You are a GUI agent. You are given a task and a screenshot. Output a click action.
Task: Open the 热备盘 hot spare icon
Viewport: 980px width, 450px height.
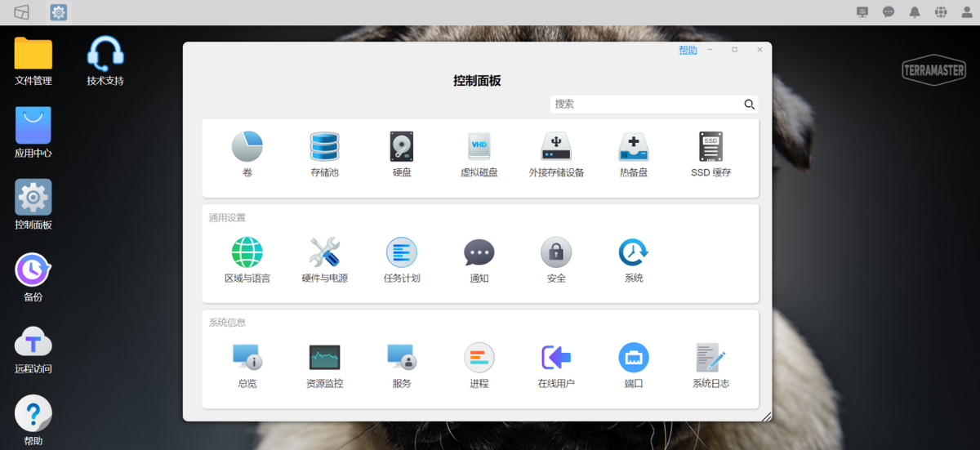[x=634, y=147]
